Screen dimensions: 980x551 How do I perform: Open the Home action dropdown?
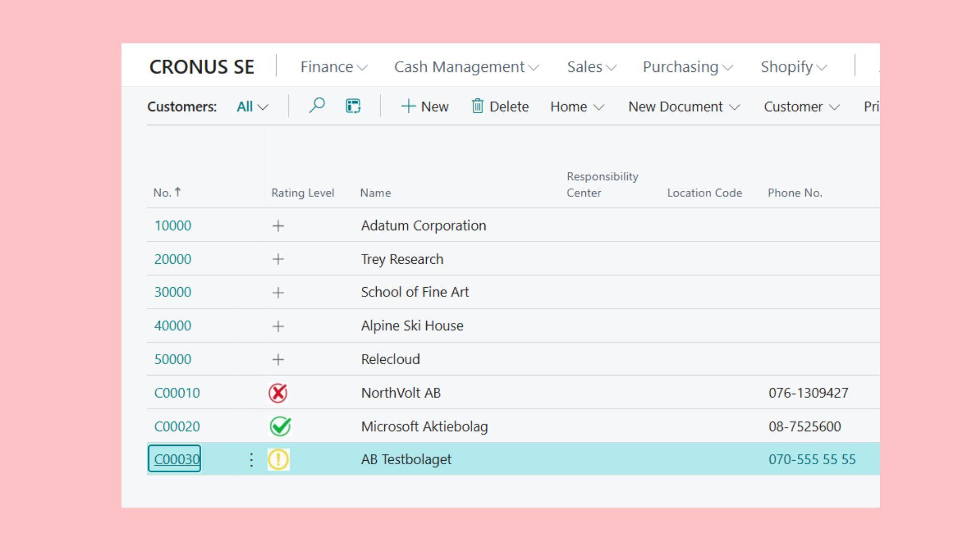pyautogui.click(x=577, y=107)
